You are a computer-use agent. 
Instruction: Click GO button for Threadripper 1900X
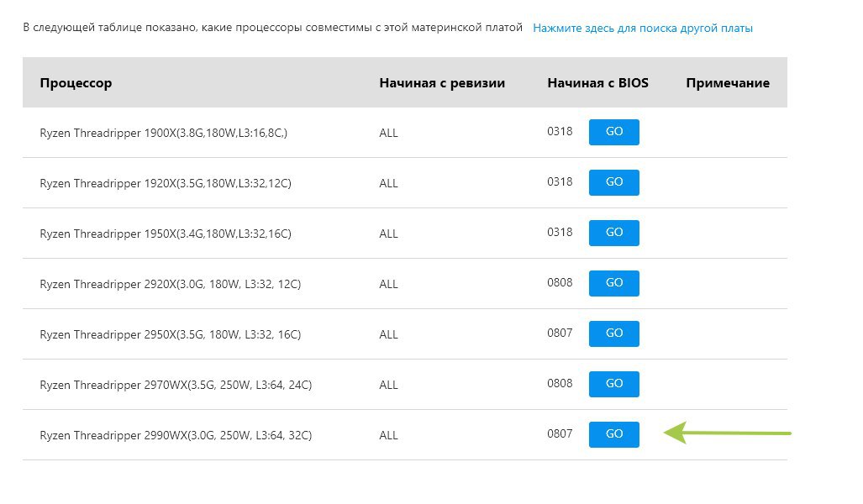613,132
